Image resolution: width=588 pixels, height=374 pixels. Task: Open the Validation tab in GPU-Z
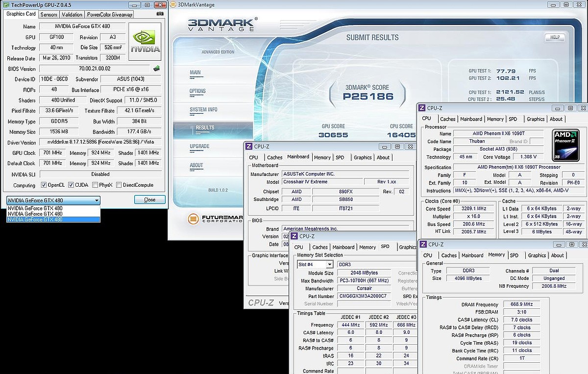(72, 15)
